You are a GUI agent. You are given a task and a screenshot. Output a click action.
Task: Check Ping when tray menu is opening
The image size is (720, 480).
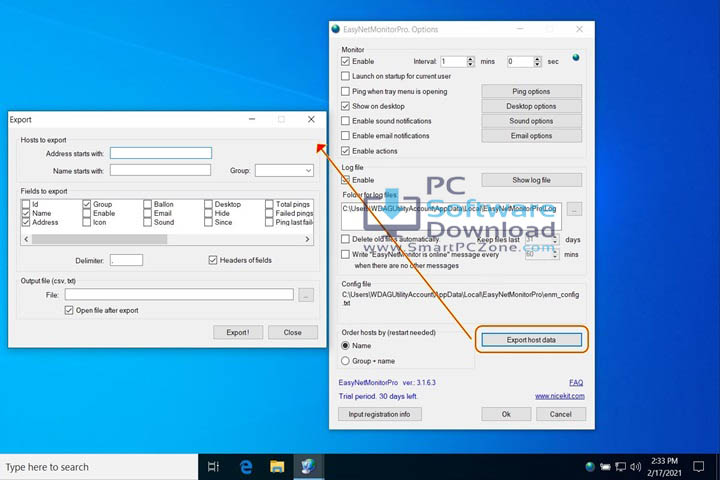pos(345,91)
